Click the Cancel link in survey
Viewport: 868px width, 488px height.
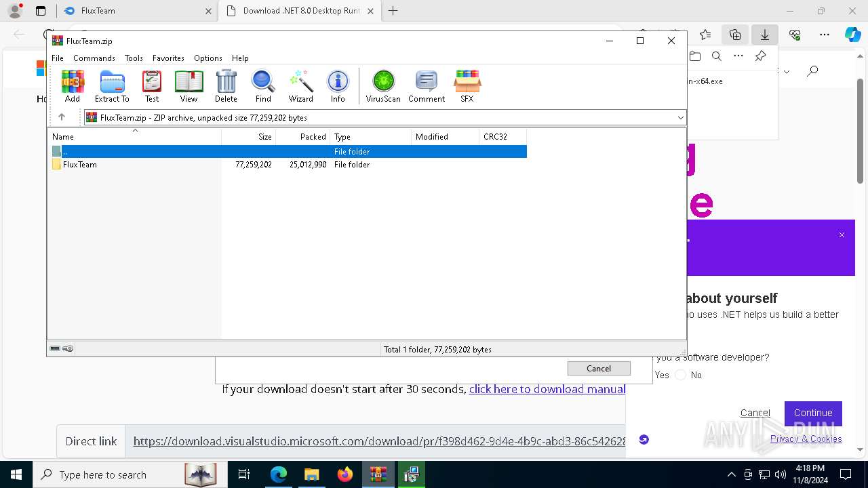[755, 413]
